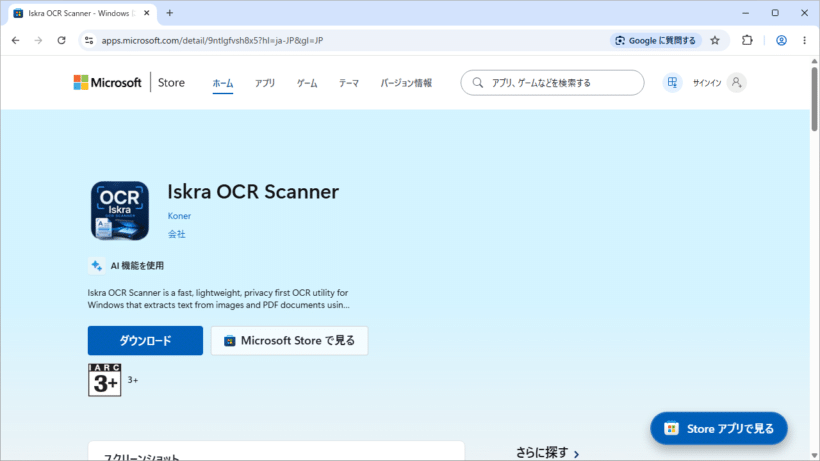Bookmark this page with the star icon
The image size is (820, 461).
(715, 40)
